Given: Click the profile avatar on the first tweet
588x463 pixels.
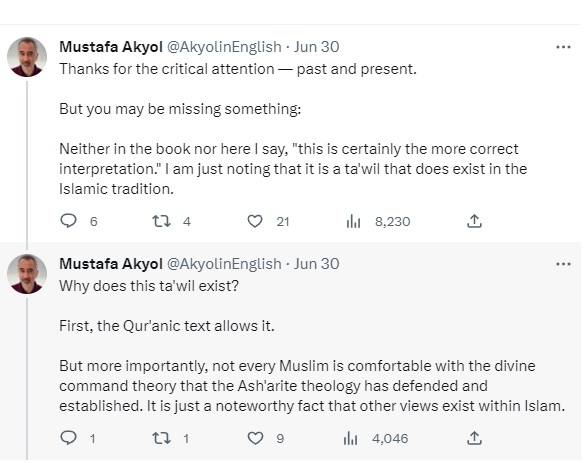Looking at the screenshot, I should click(x=27, y=57).
